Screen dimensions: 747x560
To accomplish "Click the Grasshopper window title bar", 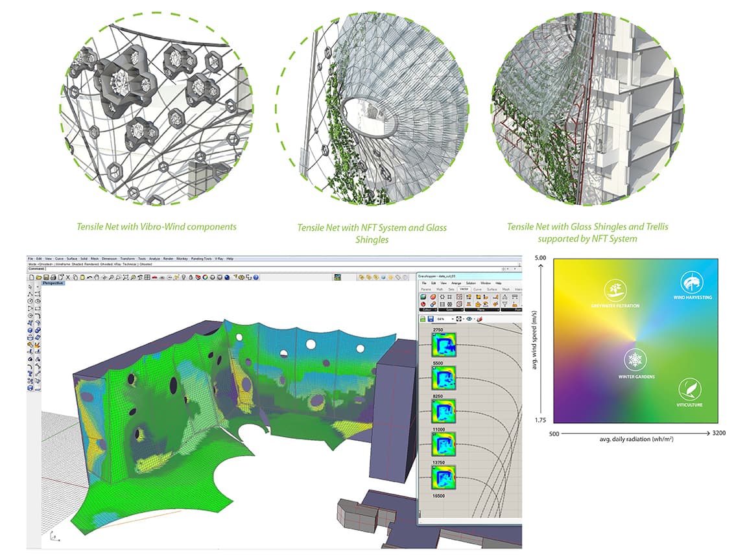I will [x=469, y=276].
